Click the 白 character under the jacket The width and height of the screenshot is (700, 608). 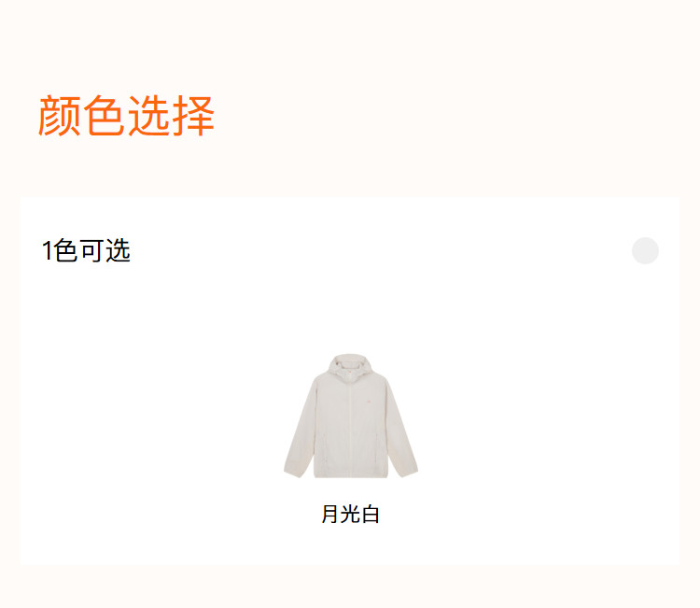point(371,514)
